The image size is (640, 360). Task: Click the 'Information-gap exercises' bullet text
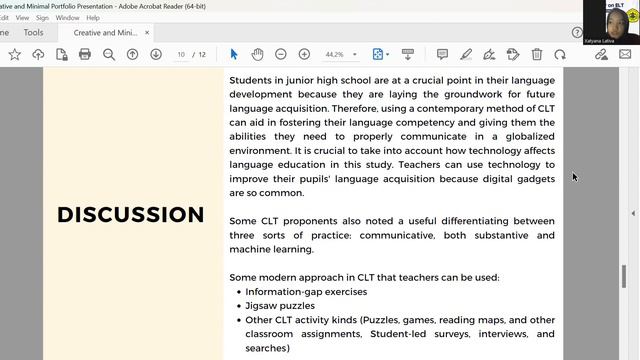tap(306, 292)
